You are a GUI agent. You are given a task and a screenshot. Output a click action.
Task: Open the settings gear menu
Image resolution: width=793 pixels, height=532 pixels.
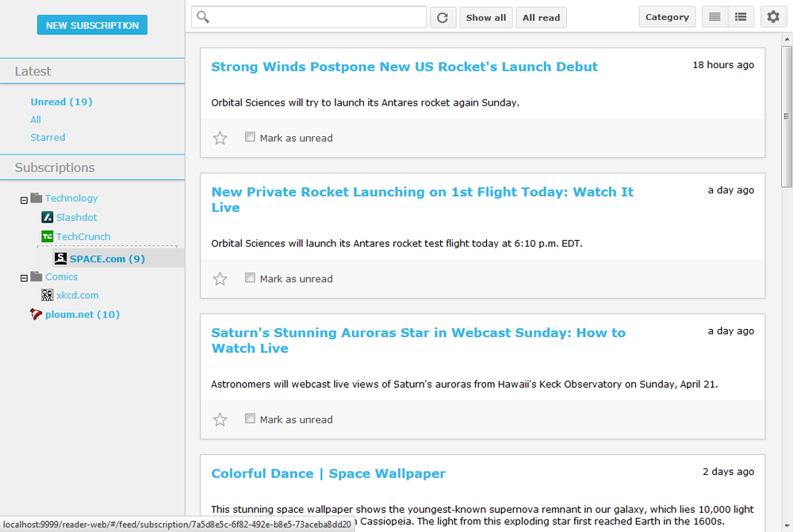pos(773,16)
